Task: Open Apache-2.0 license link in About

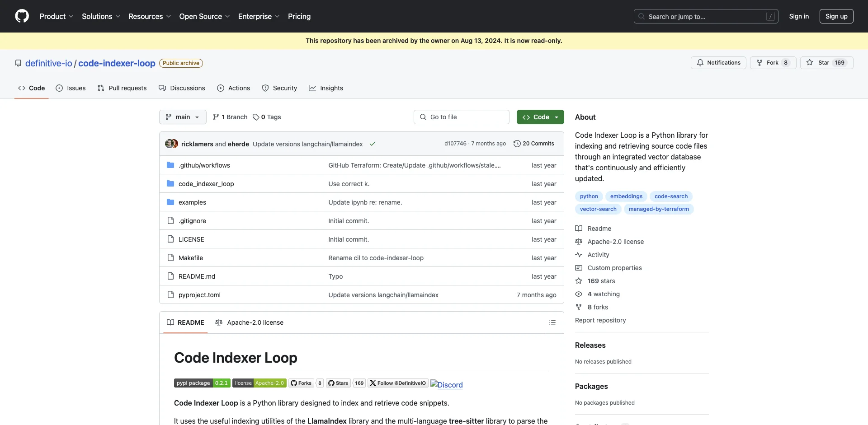Action: point(609,242)
